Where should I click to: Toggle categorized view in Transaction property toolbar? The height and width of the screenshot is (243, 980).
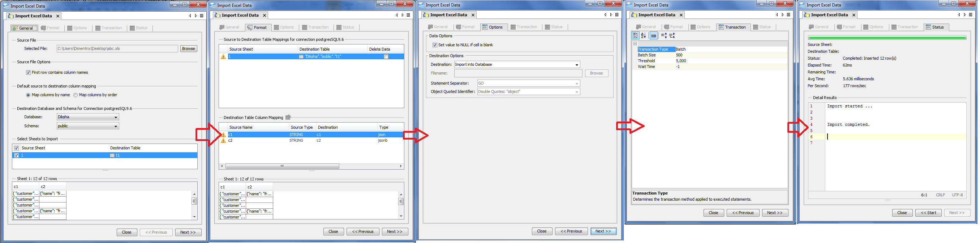tap(635, 35)
